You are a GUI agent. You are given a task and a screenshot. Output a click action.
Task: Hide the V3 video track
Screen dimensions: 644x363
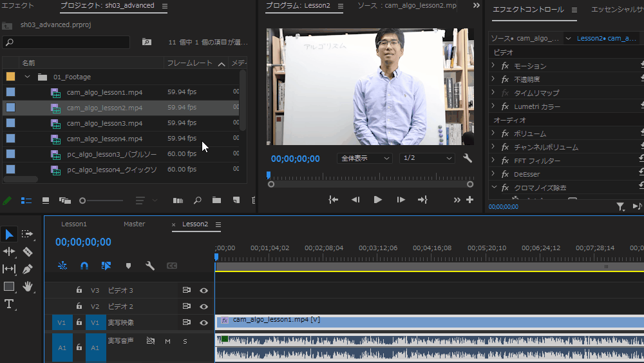point(204,290)
